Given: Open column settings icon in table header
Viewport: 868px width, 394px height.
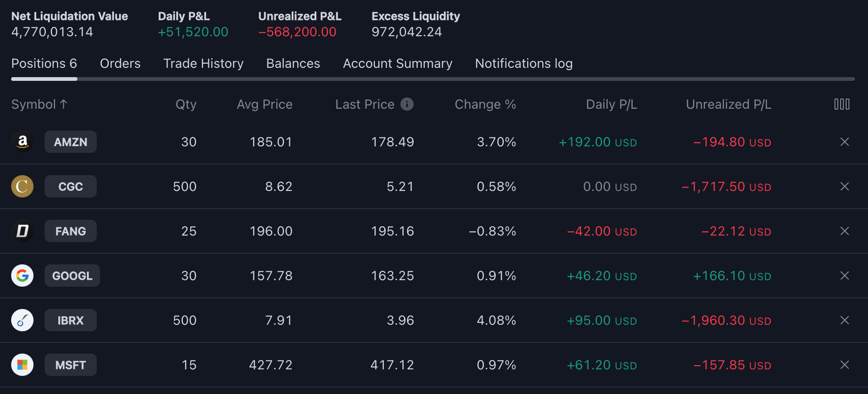Looking at the screenshot, I should tap(841, 104).
